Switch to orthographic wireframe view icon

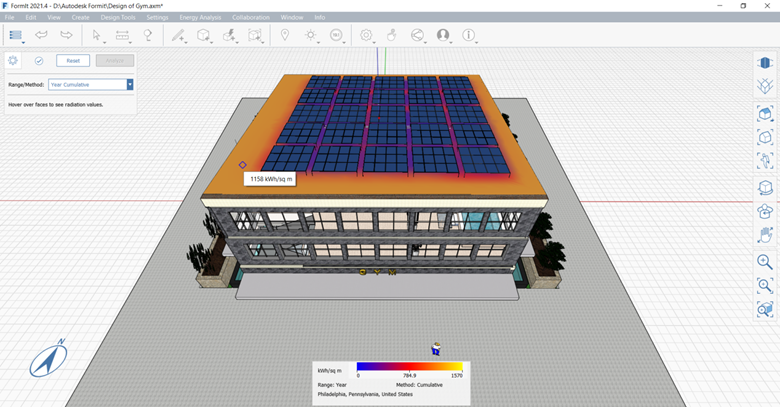point(765,87)
